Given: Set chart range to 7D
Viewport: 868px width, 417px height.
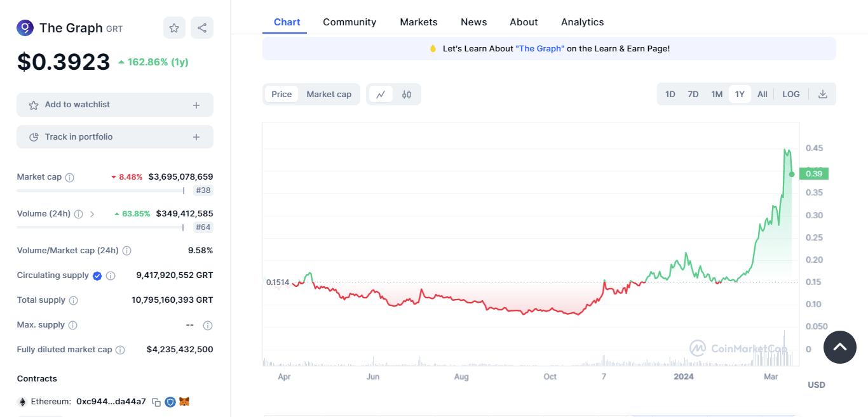Looking at the screenshot, I should [x=693, y=94].
